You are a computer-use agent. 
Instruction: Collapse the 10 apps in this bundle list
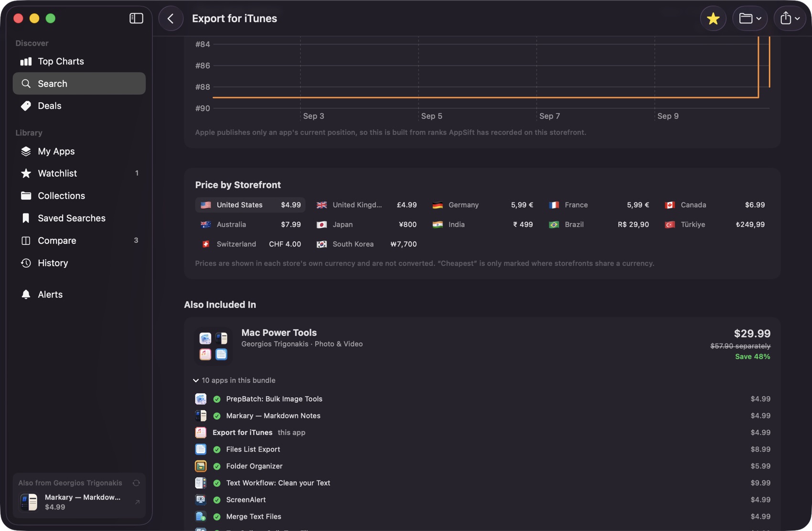point(234,381)
